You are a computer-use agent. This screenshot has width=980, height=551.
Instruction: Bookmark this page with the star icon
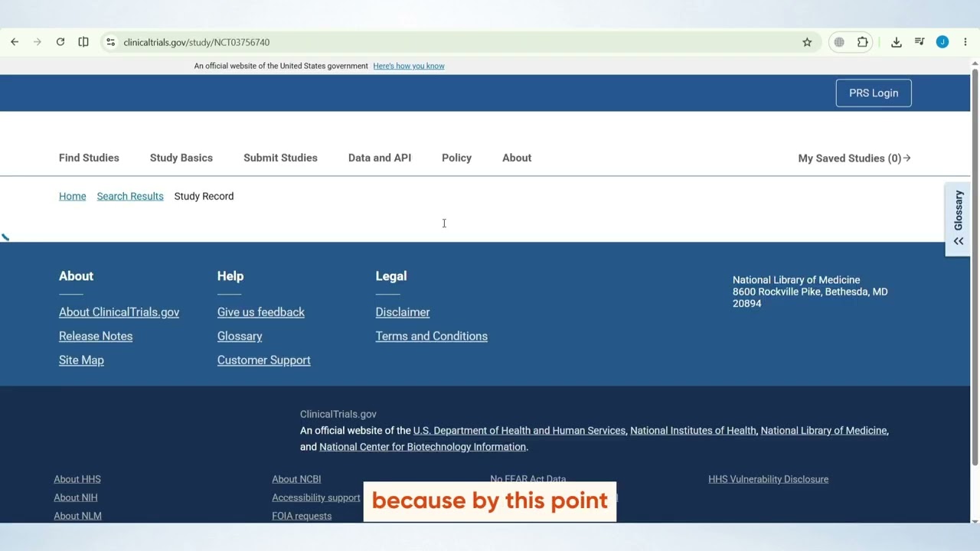pyautogui.click(x=807, y=42)
